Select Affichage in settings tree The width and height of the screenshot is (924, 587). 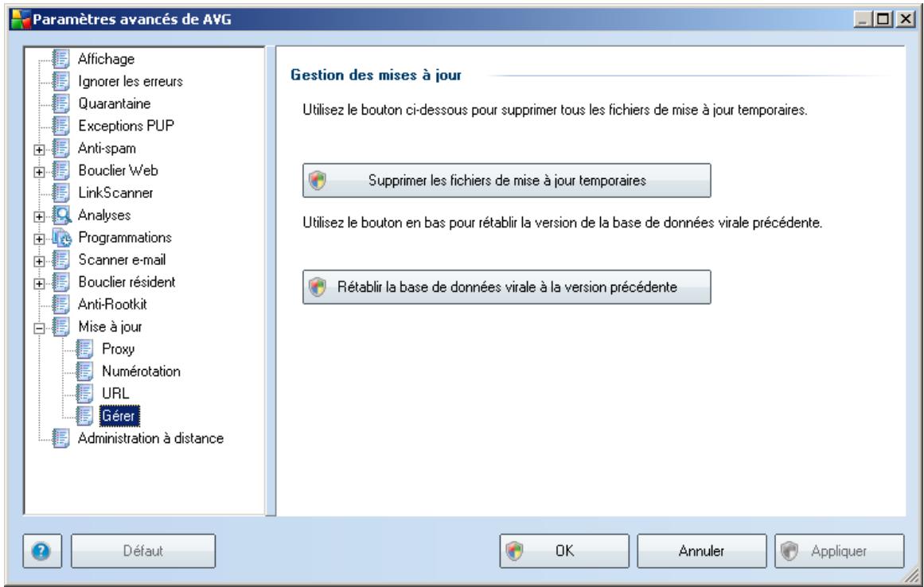coord(106,59)
